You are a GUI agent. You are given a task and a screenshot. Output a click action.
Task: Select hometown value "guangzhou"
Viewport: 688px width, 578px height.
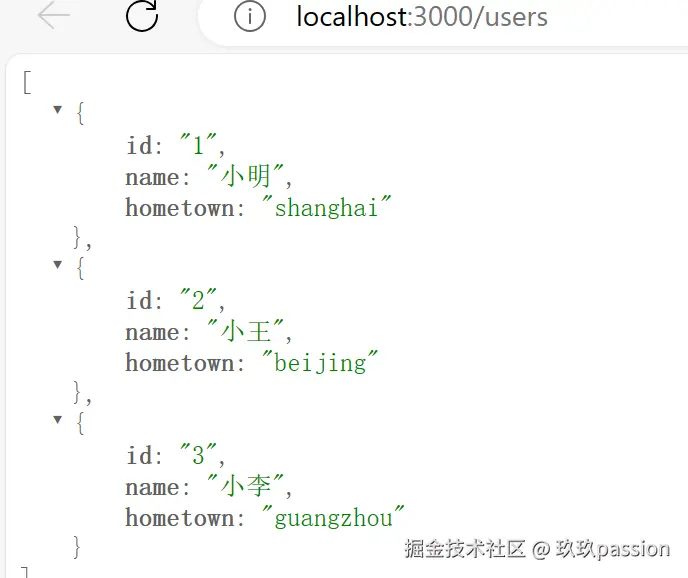(333, 518)
